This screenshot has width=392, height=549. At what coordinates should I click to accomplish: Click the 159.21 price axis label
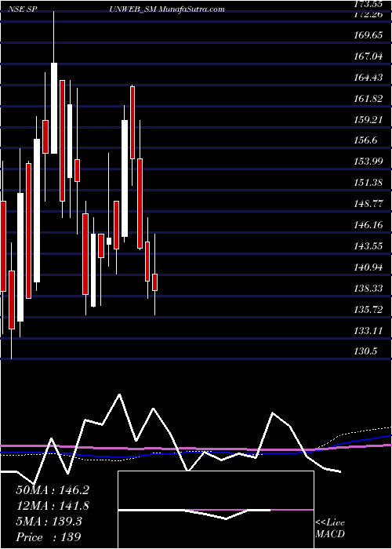368,120
